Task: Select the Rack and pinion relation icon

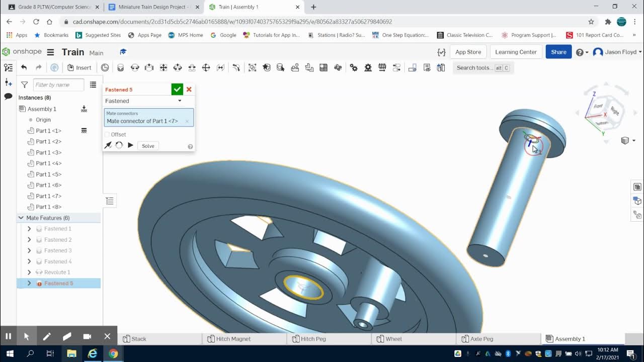Action: click(368, 67)
